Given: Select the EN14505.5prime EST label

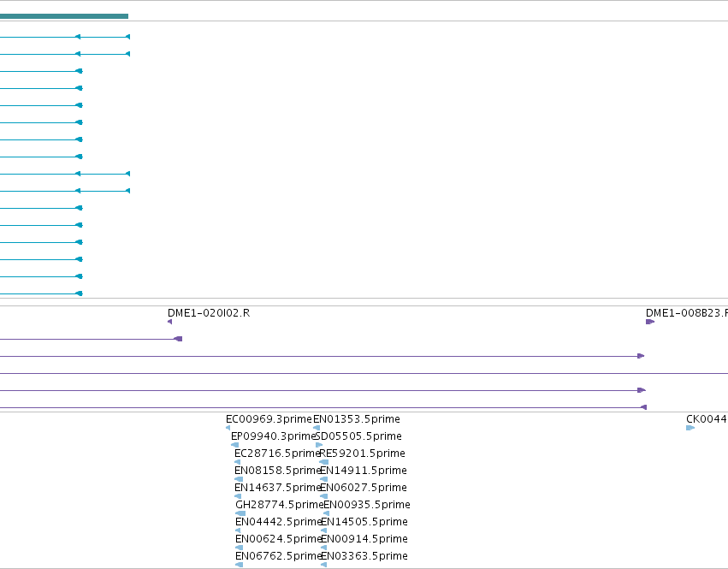Looking at the screenshot, I should point(364,522).
